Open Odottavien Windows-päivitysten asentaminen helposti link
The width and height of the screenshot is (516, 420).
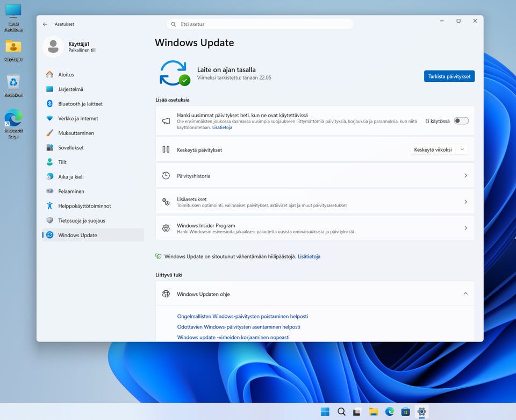239,327
